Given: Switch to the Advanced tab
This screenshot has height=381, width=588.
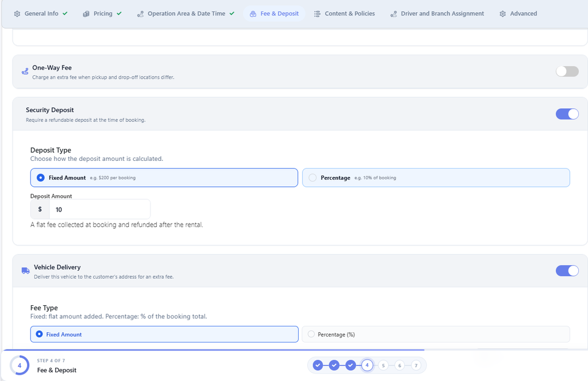Looking at the screenshot, I should pyautogui.click(x=519, y=14).
